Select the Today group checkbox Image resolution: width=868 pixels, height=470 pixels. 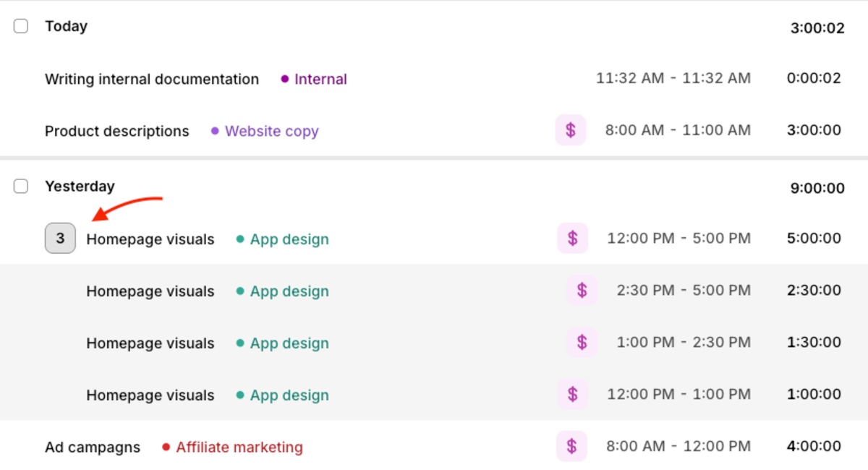click(20, 25)
